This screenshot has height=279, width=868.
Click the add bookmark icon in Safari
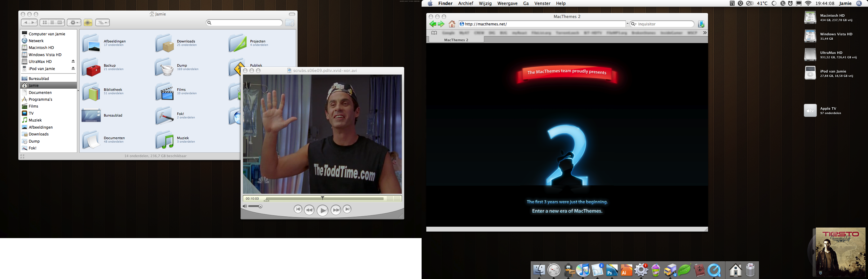pos(701,24)
